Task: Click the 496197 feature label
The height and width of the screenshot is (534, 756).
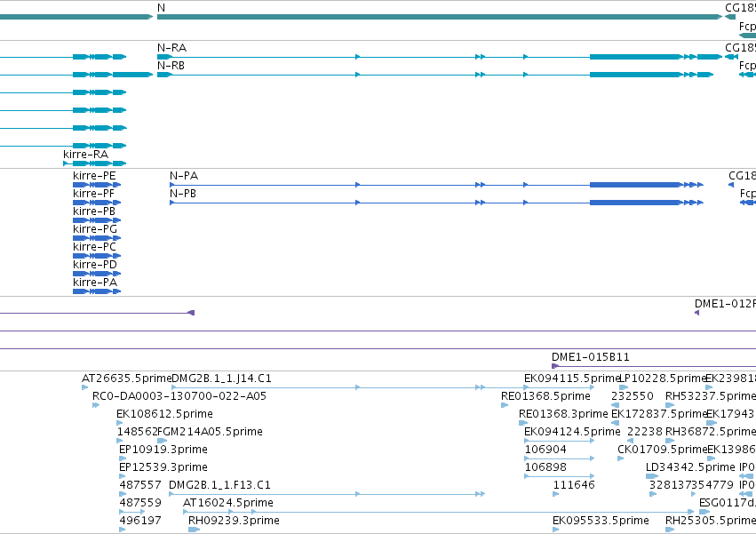Action: 140,521
